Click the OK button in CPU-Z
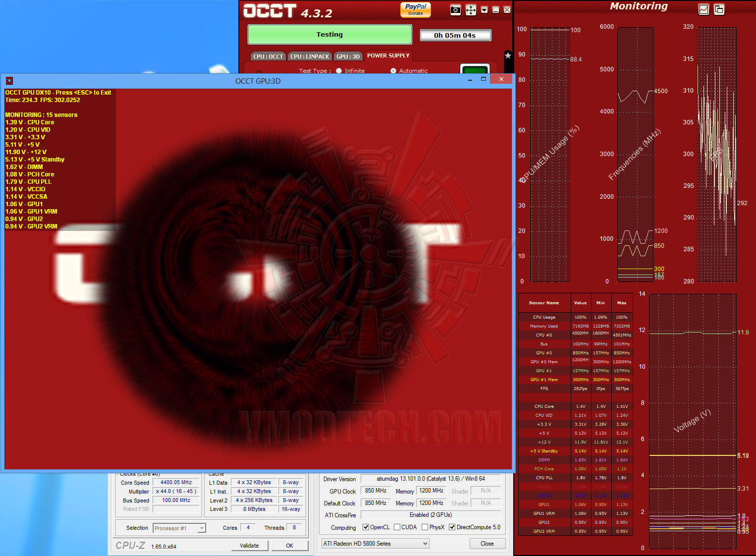Screen dimensions: 756x556 pyautogui.click(x=290, y=546)
